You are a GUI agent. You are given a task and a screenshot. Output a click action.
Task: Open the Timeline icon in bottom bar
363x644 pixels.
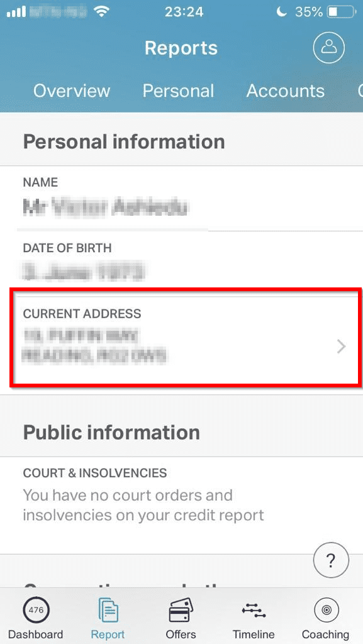coord(254,610)
